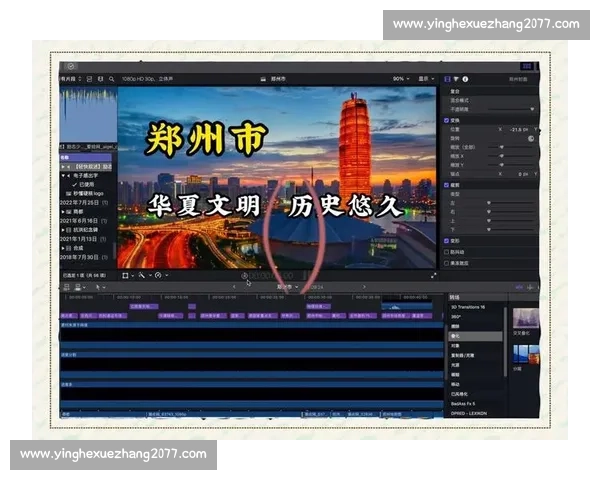
Task: Collapse the 电子感出字 event
Action: (64, 176)
